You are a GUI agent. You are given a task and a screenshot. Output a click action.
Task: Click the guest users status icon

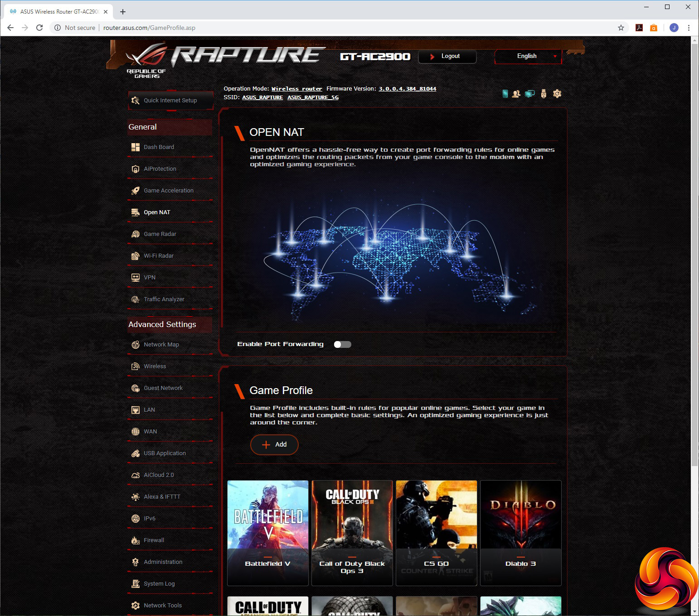(516, 94)
